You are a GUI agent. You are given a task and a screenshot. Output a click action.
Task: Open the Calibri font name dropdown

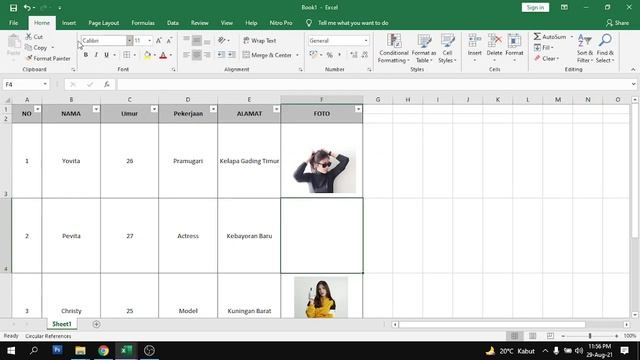pyautogui.click(x=129, y=40)
